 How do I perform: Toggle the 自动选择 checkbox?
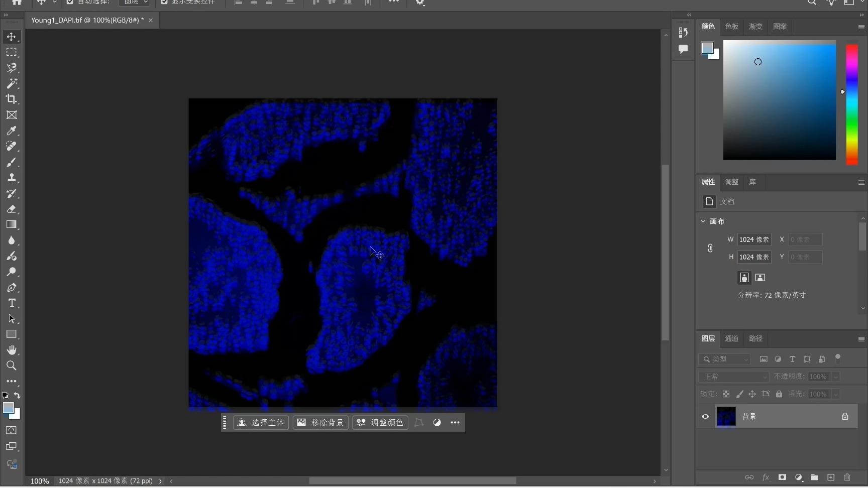[x=70, y=2]
